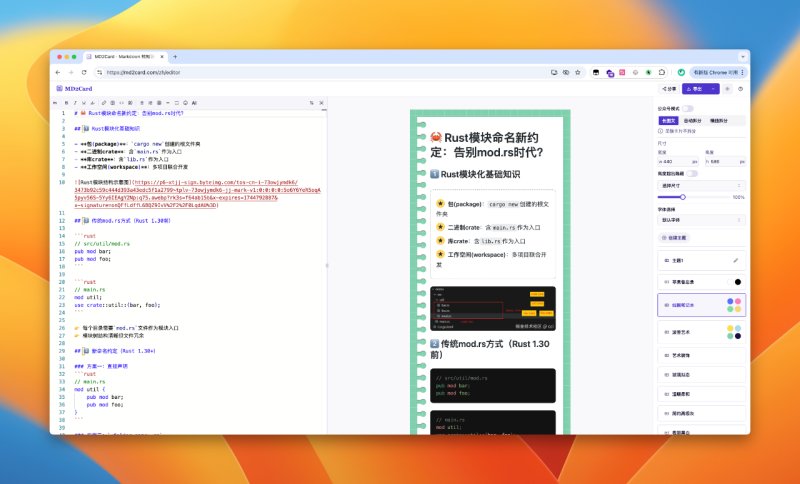
Task: Insert a horizontal rule with the dash icon
Action: 168,103
